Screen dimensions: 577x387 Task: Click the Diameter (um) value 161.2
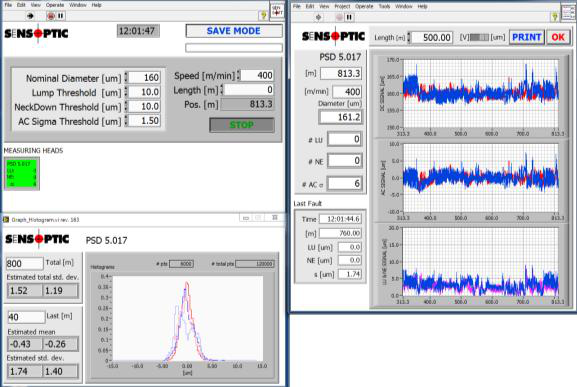pos(341,117)
